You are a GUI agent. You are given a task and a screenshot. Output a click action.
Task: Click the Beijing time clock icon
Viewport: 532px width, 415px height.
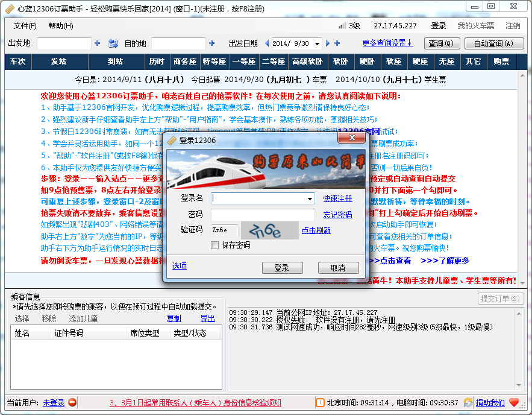(x=320, y=402)
